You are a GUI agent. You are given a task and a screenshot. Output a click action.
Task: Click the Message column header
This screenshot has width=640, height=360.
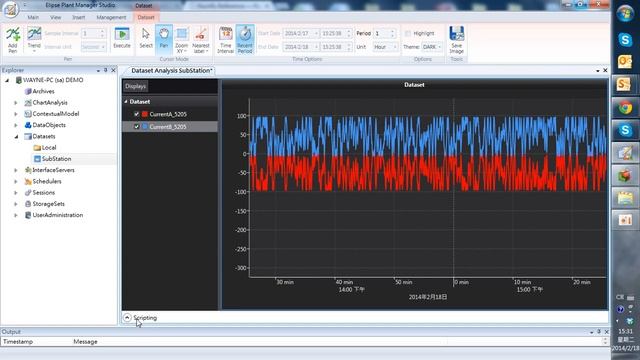(85, 342)
